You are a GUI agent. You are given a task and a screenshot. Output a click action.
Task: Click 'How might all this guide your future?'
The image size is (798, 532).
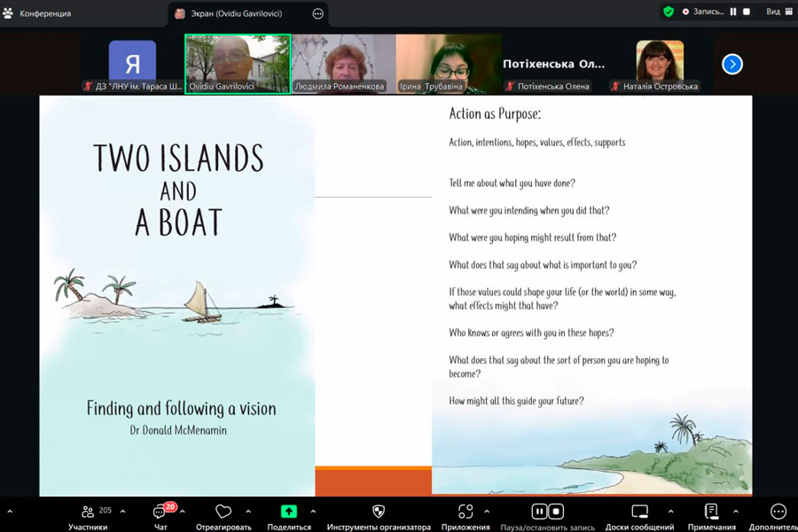click(x=516, y=401)
